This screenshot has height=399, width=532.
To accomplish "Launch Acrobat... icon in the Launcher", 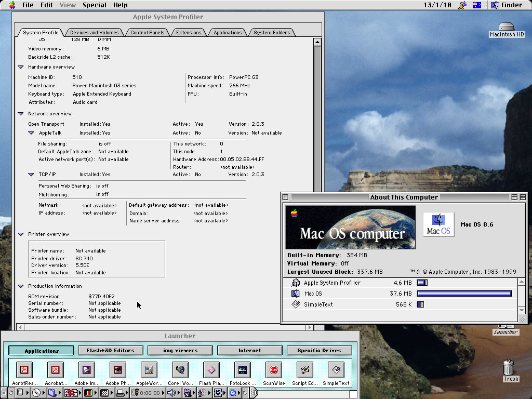I will [55, 370].
